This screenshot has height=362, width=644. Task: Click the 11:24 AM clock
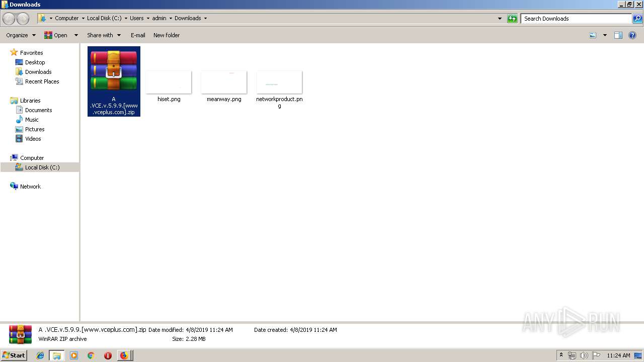tap(618, 355)
